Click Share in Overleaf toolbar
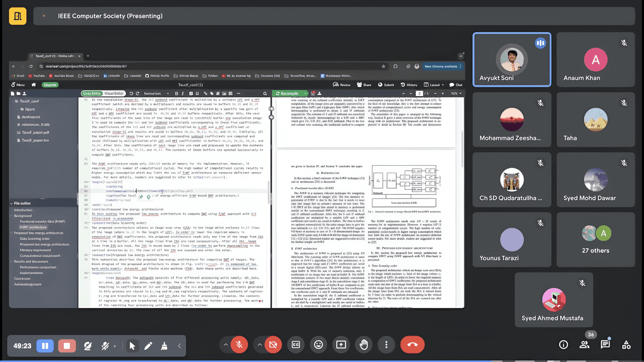Image resolution: width=644 pixels, height=362 pixels. (364, 85)
